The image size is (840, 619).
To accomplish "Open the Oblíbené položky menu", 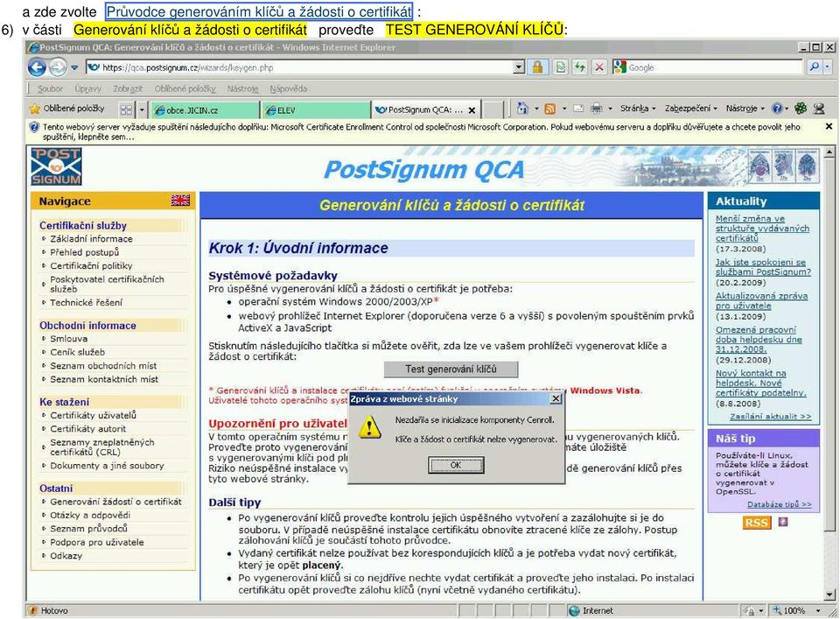I will point(185,89).
